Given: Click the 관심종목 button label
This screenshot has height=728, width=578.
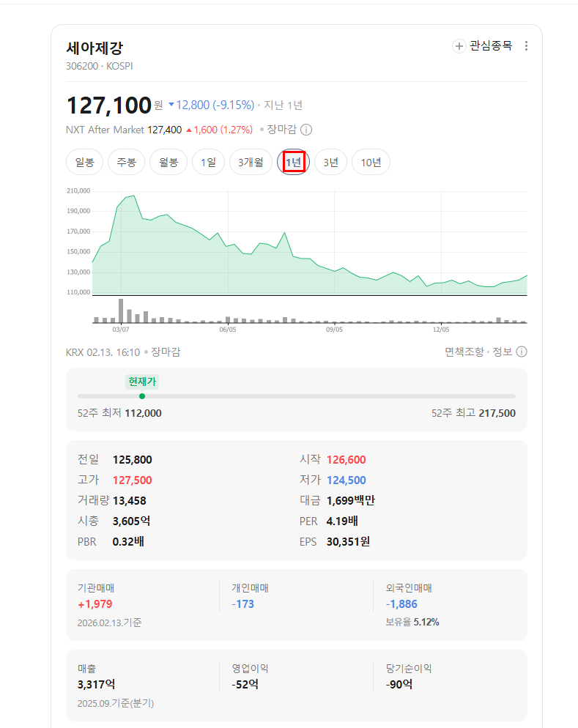Looking at the screenshot, I should coord(491,45).
